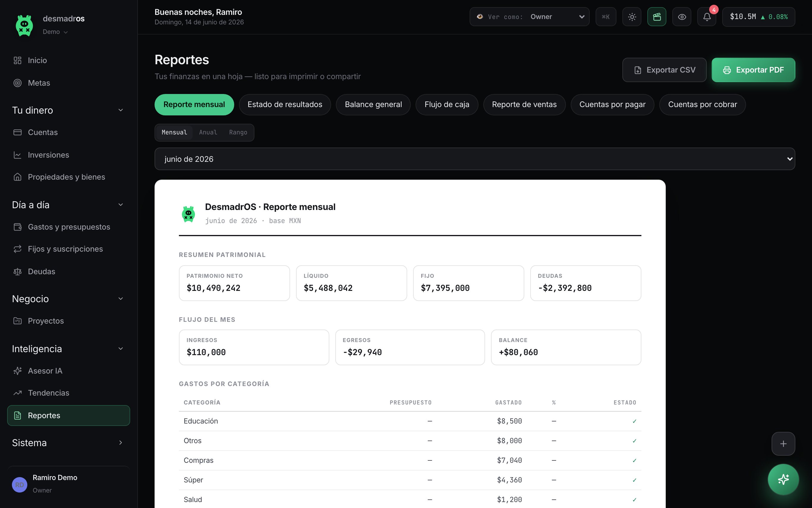Switch to the Estado de resultados tab
Screen dimensions: 812x508
[285, 105]
